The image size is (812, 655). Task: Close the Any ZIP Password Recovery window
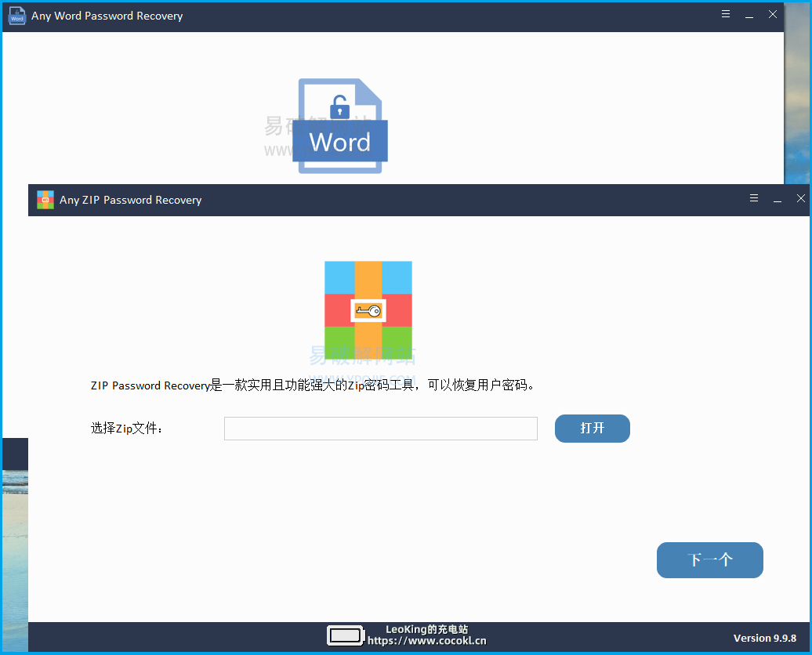click(800, 198)
